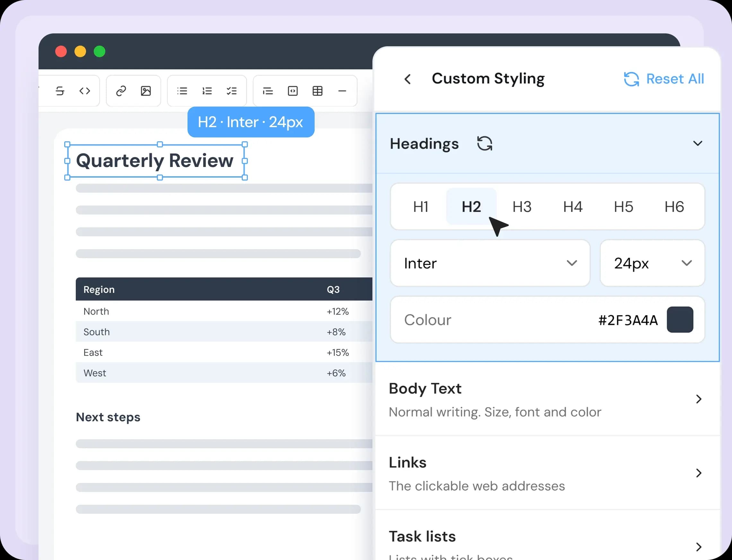Create a numbered list
This screenshot has height=560, width=732.
click(207, 91)
